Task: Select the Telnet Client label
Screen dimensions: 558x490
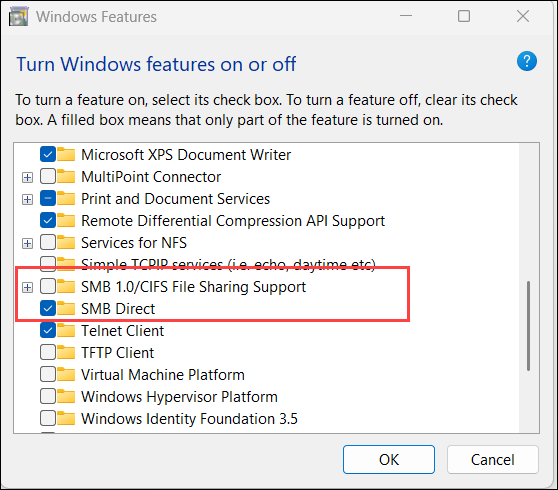Action: click(122, 331)
